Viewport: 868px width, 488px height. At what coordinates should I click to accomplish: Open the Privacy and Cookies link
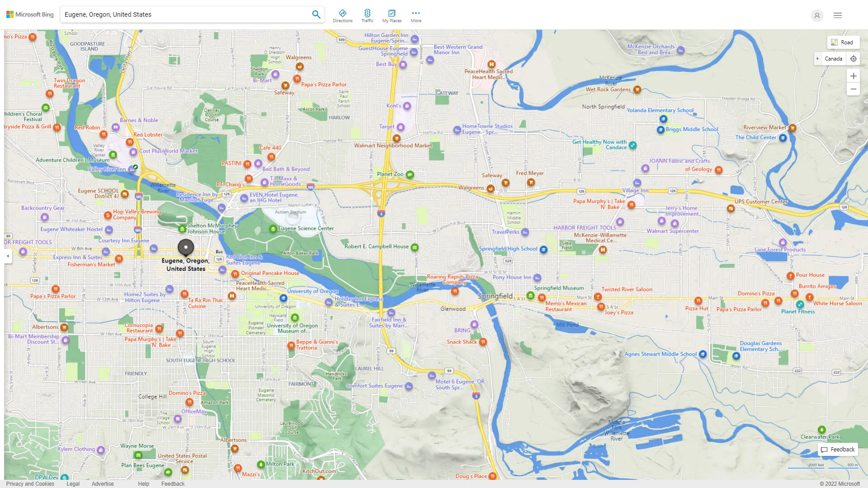click(30, 483)
